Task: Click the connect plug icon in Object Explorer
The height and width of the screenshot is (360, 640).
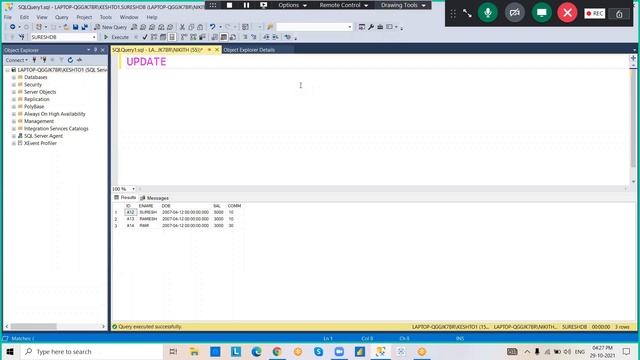Action: pyautogui.click(x=34, y=60)
